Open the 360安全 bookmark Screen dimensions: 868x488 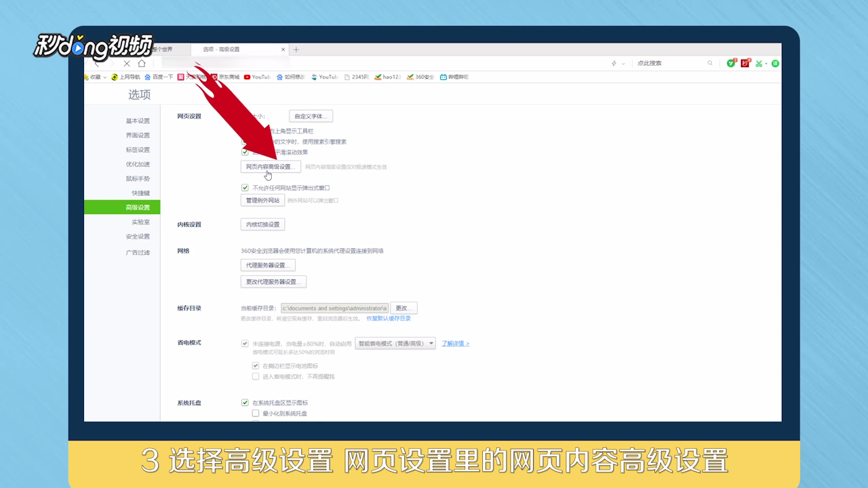[420, 77]
